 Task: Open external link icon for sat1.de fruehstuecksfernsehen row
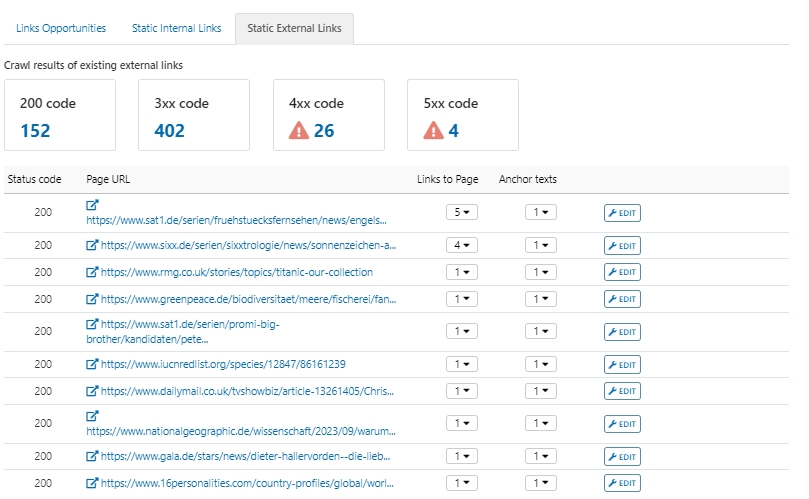[92, 205]
